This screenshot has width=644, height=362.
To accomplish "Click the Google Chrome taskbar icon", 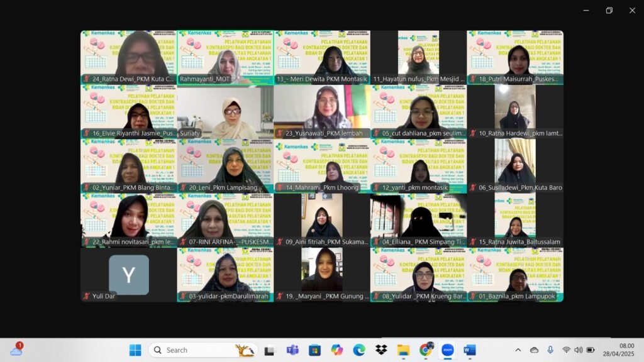I will (x=426, y=350).
